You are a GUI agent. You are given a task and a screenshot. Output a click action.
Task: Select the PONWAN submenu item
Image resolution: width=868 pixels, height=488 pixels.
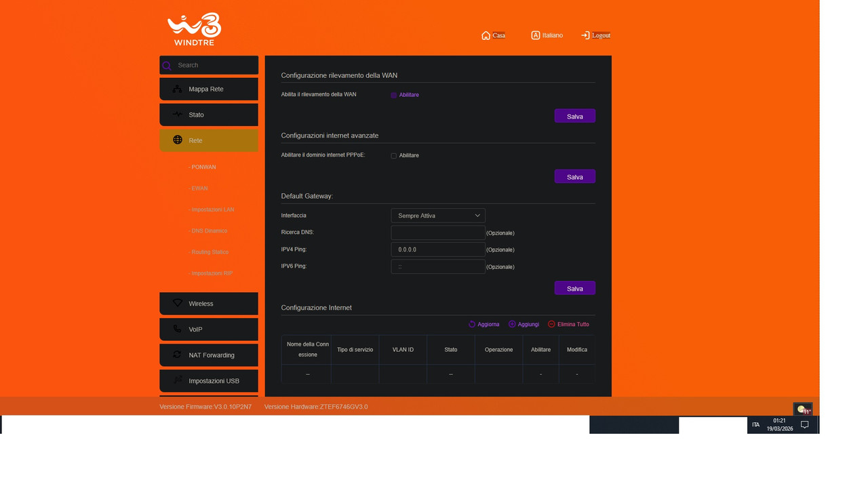(202, 167)
